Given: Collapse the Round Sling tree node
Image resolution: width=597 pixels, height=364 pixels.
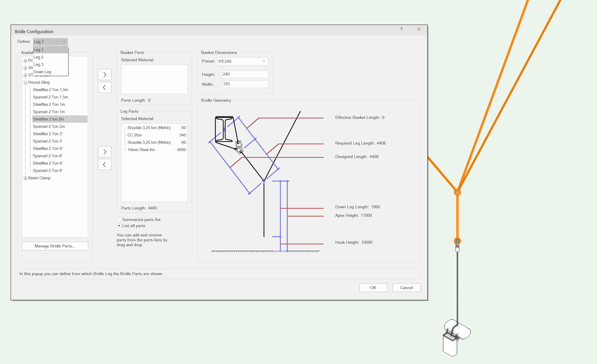Looking at the screenshot, I should [26, 83].
